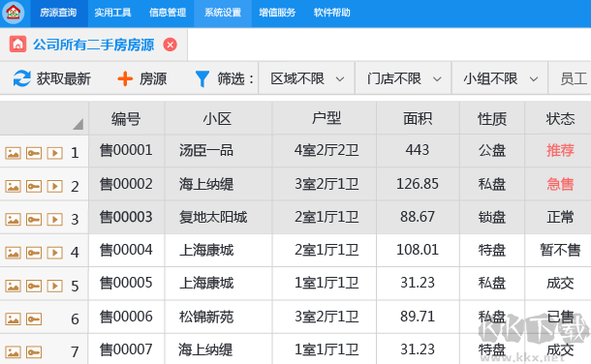View photos icon for row 3
591x364 pixels.
13,220
